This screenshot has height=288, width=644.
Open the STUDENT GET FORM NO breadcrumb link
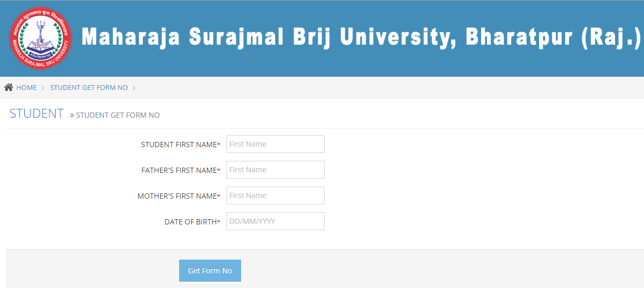(89, 88)
